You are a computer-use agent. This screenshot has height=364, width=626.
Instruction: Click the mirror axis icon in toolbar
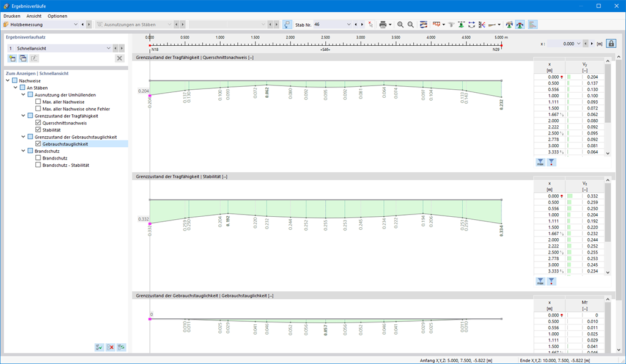tap(482, 24)
